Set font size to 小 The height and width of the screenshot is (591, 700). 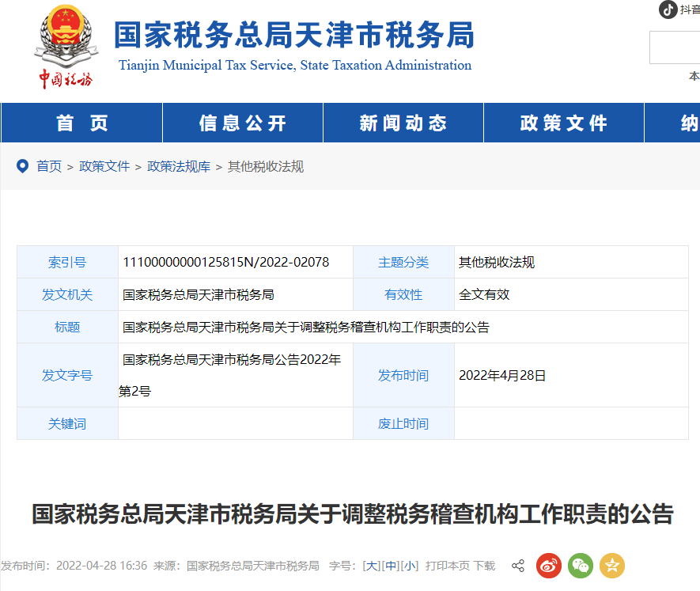pos(410,566)
